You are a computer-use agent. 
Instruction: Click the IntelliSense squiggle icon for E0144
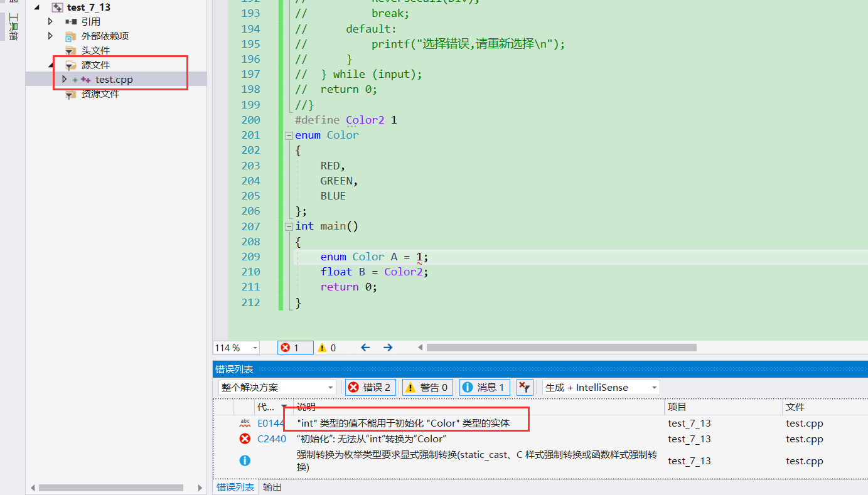(x=245, y=423)
